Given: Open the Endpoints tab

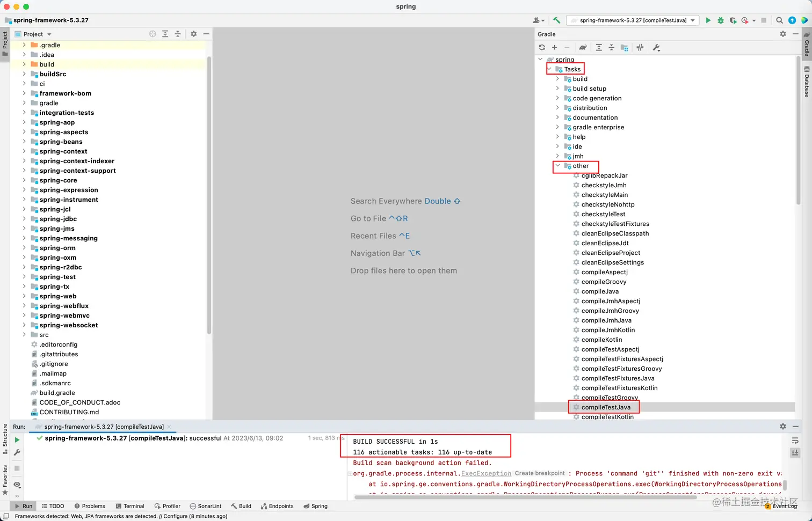Looking at the screenshot, I should click(277, 506).
